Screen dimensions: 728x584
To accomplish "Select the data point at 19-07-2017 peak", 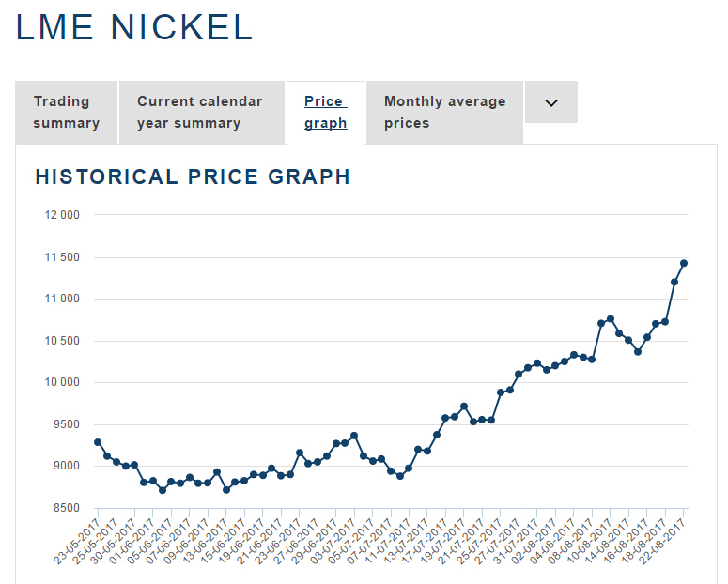I will pyautogui.click(x=464, y=407).
